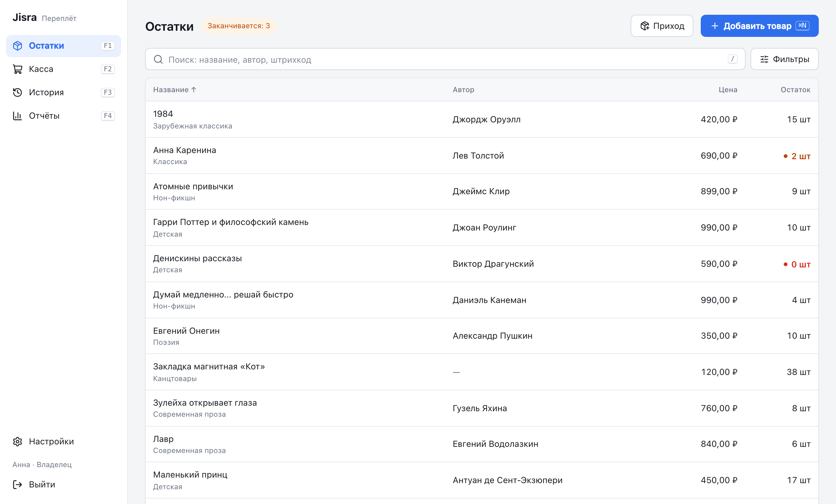Go to Отчёты in the sidebar
Viewport: 836px width, 504px height.
[63, 116]
